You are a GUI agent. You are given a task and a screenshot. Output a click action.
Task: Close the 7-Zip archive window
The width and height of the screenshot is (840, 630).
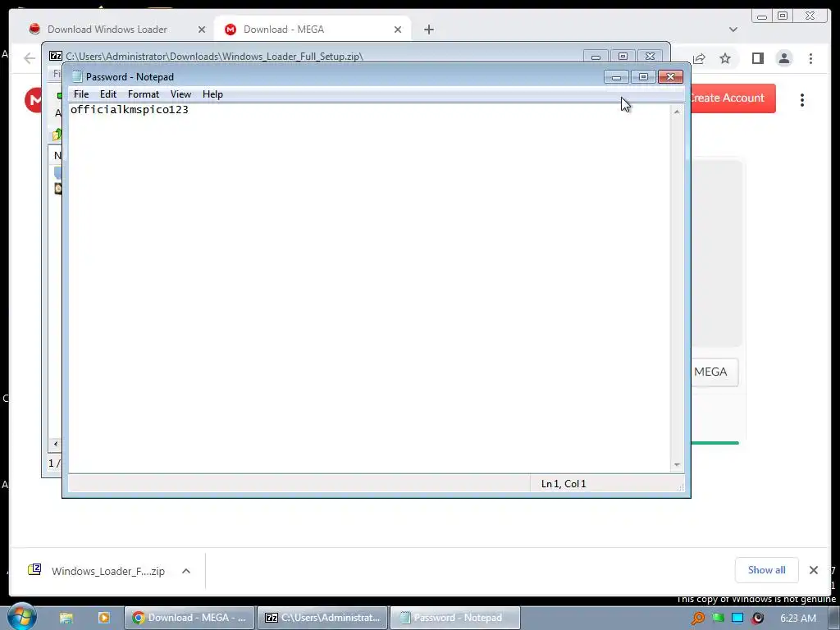650,57
